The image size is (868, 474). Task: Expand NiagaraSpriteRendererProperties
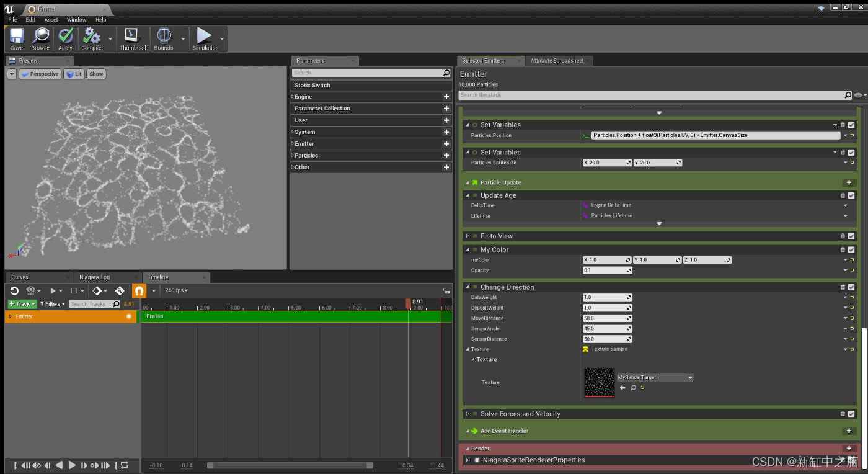[467, 460]
